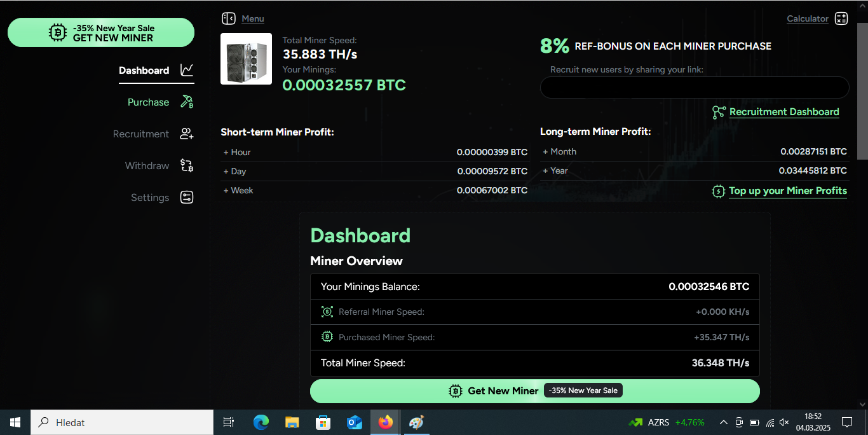Image resolution: width=868 pixels, height=435 pixels.
Task: Open the Calculator link
Action: (808, 18)
